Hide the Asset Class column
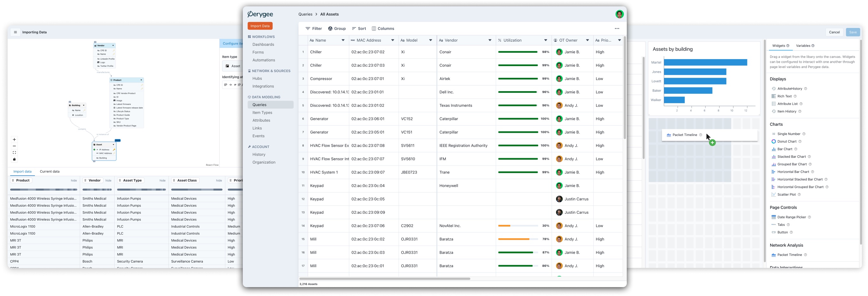The height and width of the screenshot is (296, 868). point(219,181)
